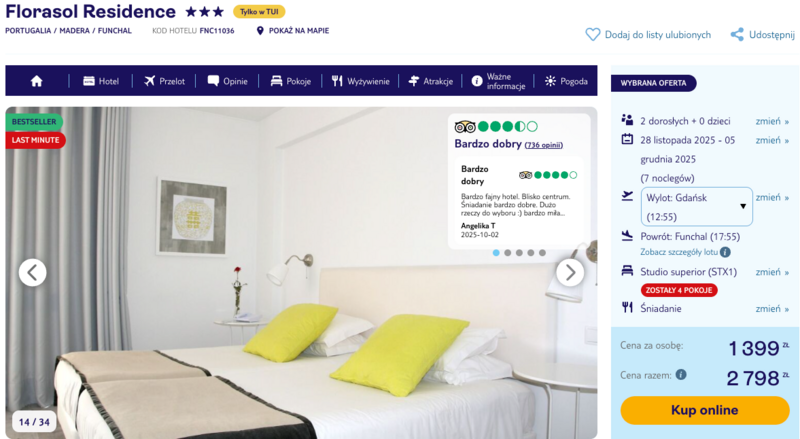Click info icon beside Zobacz szczegóły lotu
This screenshot has height=439, width=800.
pos(725,252)
